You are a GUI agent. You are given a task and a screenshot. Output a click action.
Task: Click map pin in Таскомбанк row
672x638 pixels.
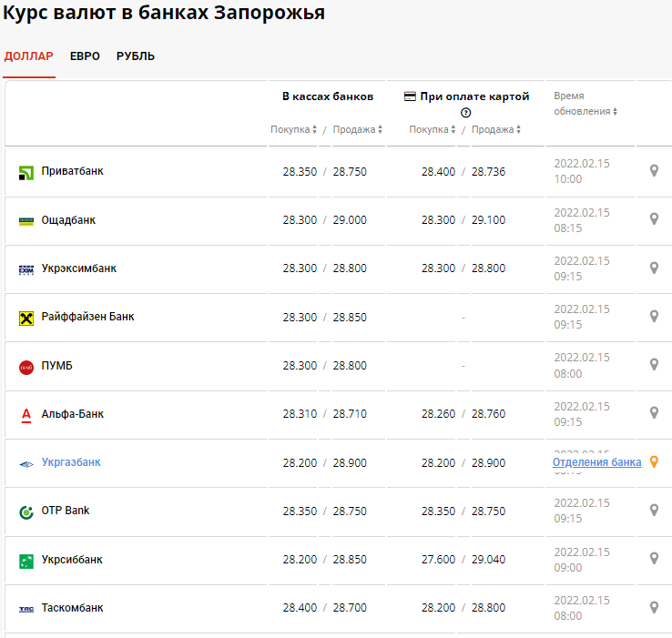(x=653, y=607)
